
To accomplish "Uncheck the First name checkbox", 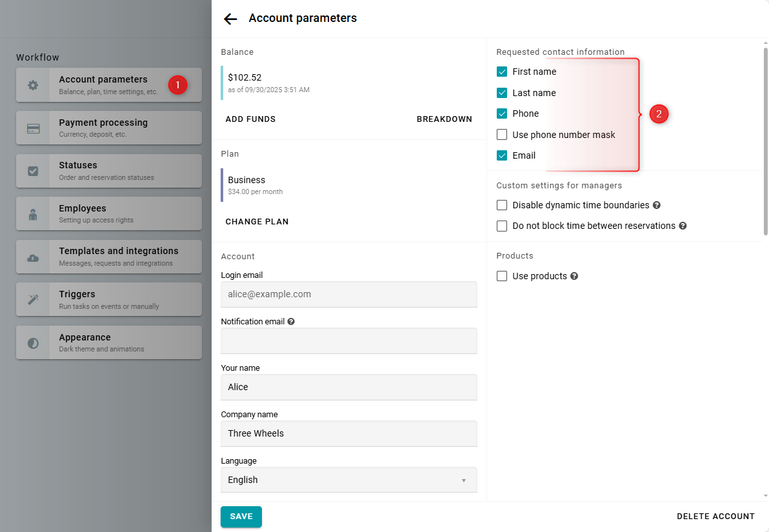I will [502, 72].
